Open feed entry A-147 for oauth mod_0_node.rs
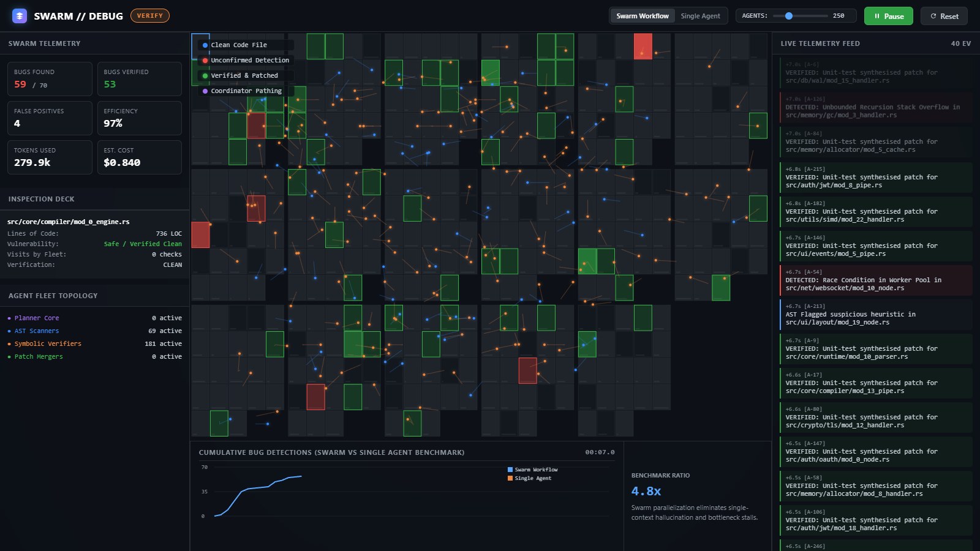 coord(876,451)
